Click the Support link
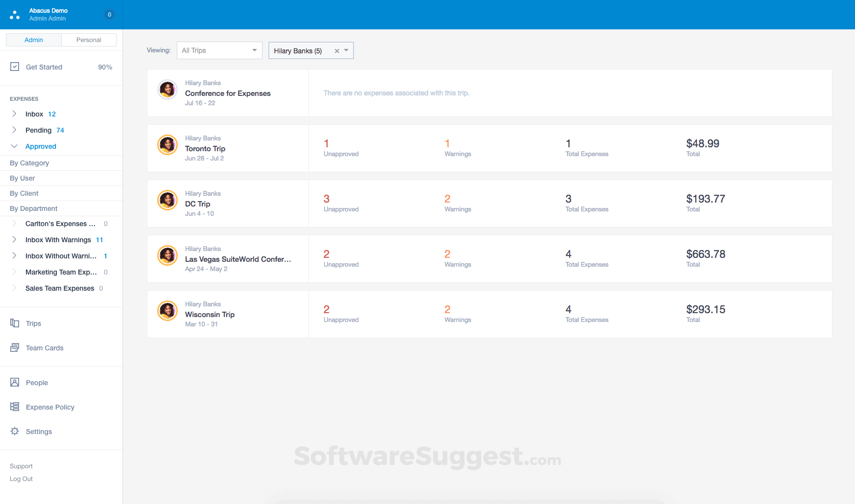The image size is (855, 504). (21, 466)
